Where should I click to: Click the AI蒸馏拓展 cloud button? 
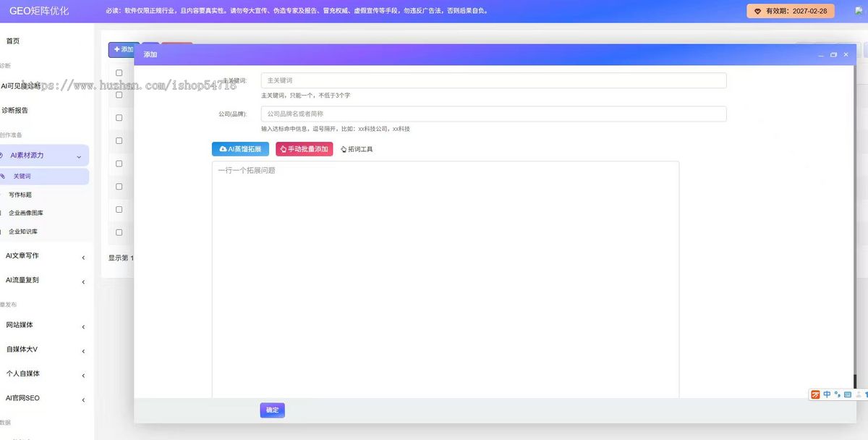click(x=240, y=149)
